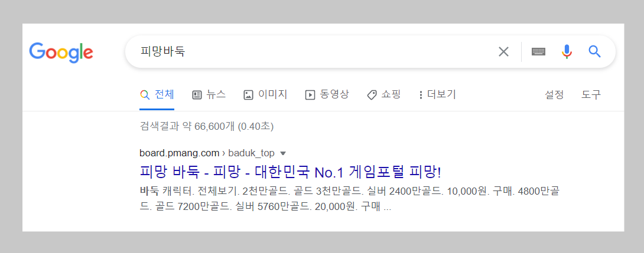Start voice search with the microphone icon
Image resolution: width=644 pixels, height=253 pixels.
567,52
